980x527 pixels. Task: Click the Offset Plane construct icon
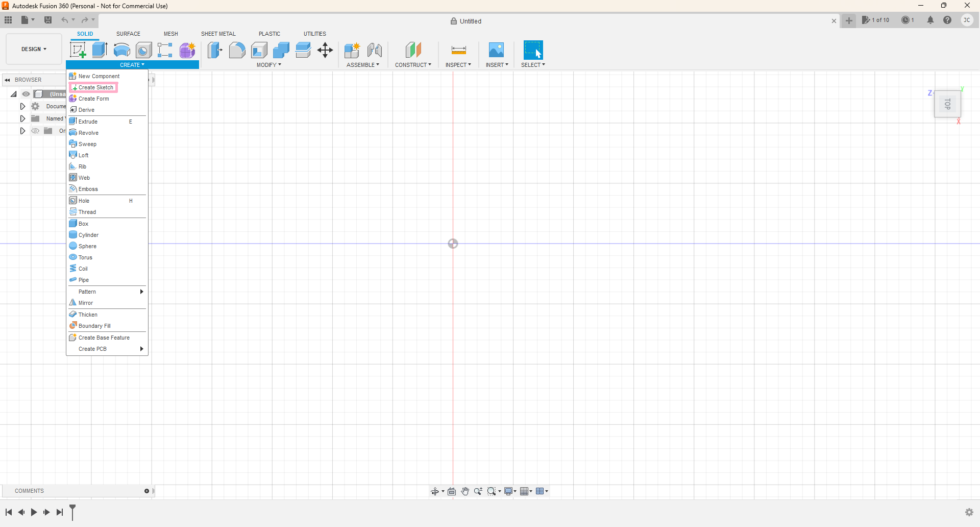pyautogui.click(x=413, y=50)
